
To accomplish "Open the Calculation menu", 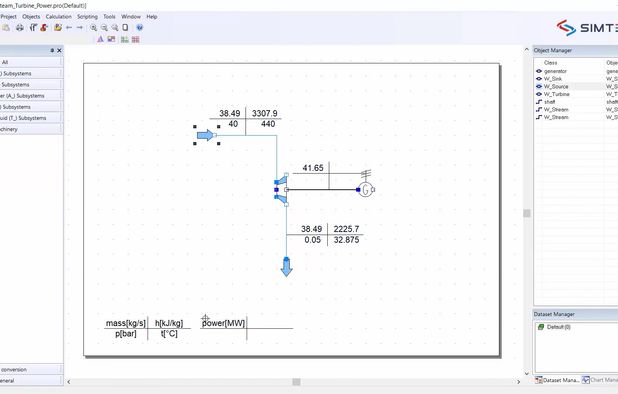I will (59, 17).
